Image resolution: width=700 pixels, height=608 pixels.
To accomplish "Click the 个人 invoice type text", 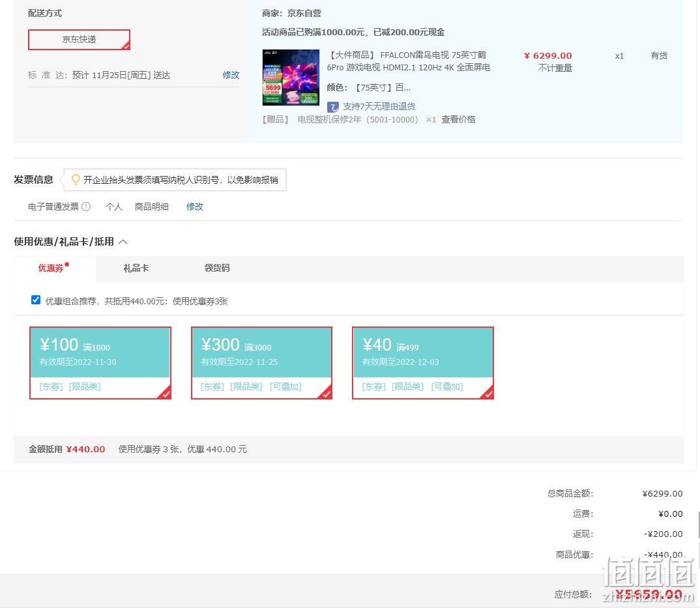I will click(114, 206).
